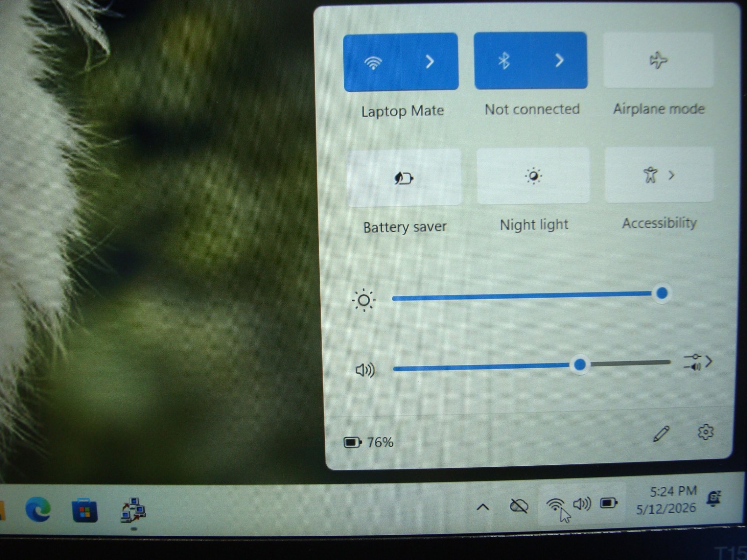Click the battery icon in system tray
The width and height of the screenshot is (747, 560).
pyautogui.click(x=609, y=503)
